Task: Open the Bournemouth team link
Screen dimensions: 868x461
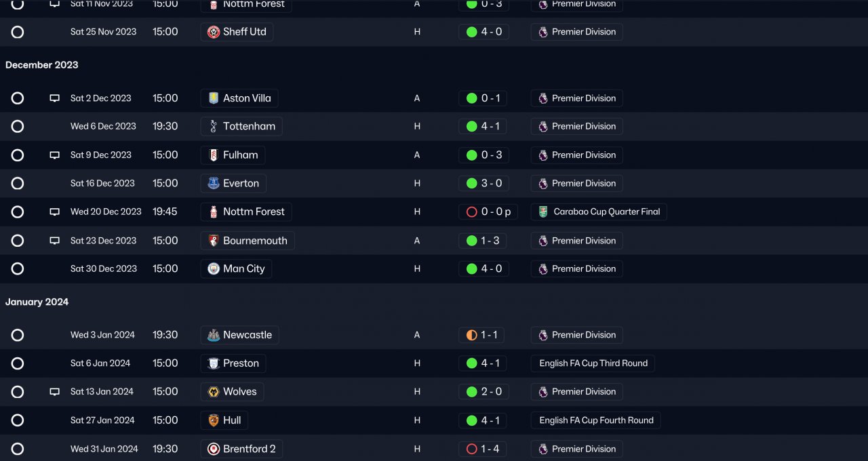Action: point(254,241)
